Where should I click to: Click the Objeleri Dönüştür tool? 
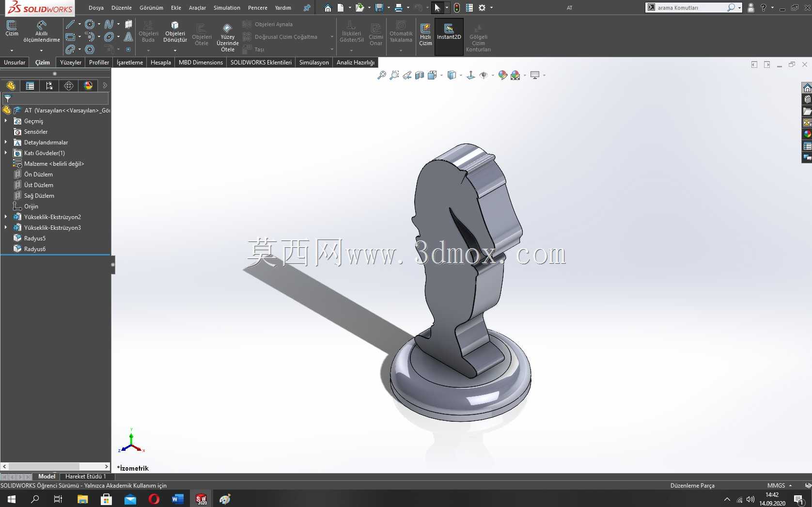click(175, 32)
